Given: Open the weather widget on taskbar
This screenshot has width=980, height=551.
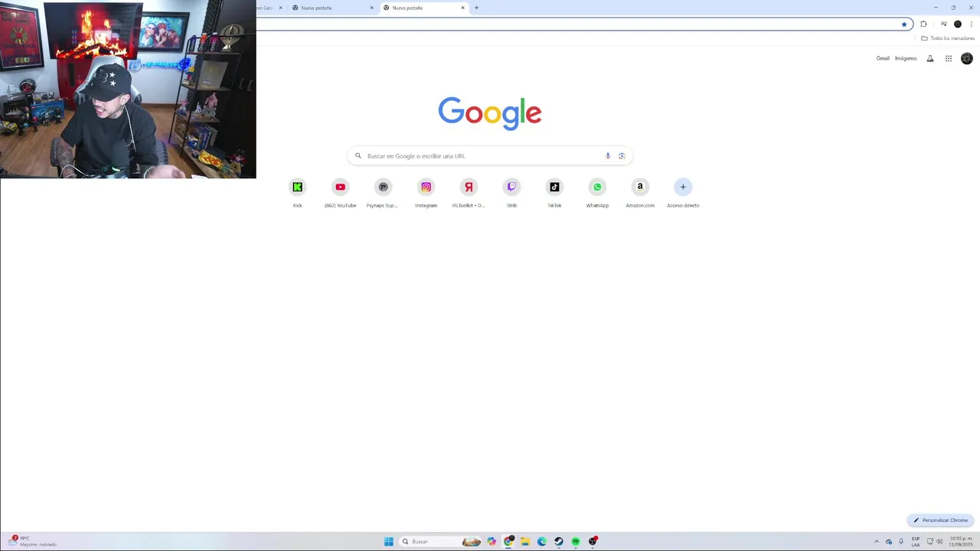Looking at the screenshot, I should 32,541.
